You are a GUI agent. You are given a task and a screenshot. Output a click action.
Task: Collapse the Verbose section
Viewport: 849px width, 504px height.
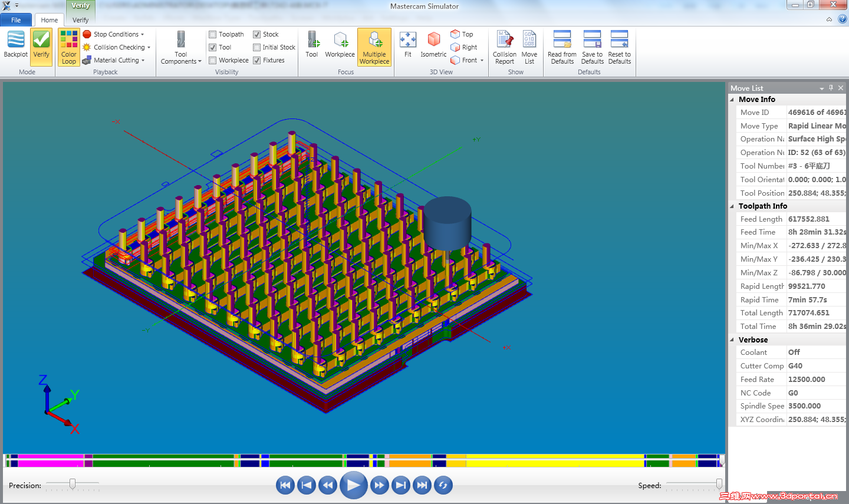click(732, 340)
